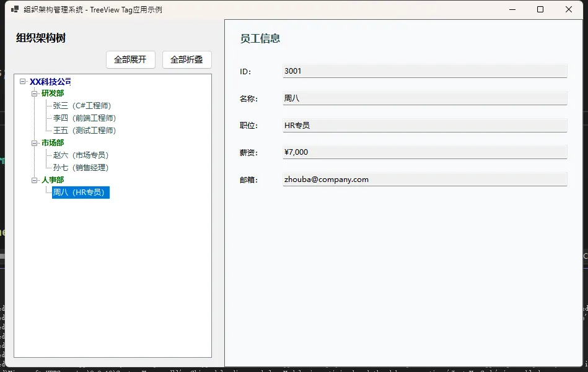
Task: Click the 全部展开 button
Action: [x=130, y=59]
